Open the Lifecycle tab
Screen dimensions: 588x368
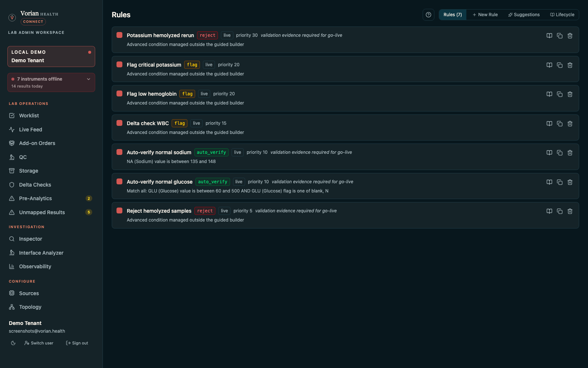[x=562, y=15]
